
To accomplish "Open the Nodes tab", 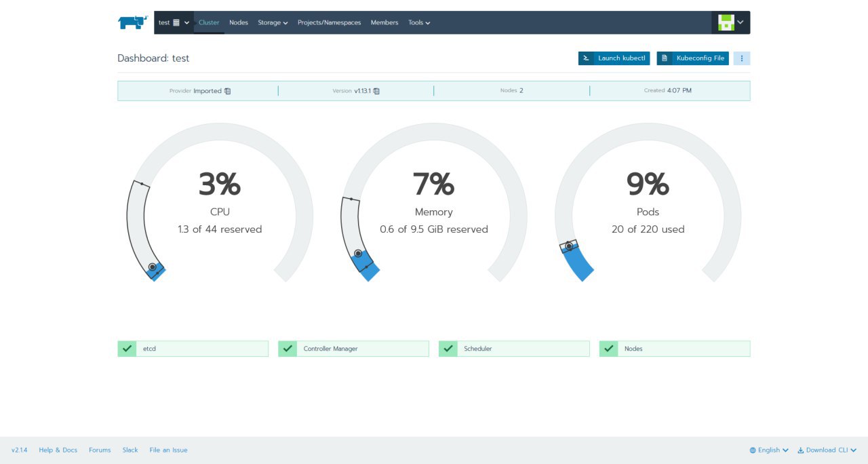I will [239, 22].
